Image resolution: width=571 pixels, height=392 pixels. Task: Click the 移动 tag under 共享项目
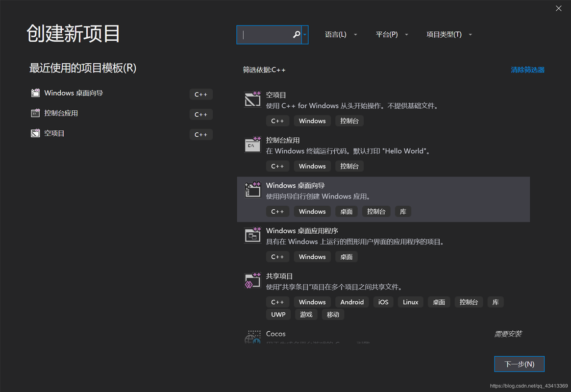click(x=333, y=315)
